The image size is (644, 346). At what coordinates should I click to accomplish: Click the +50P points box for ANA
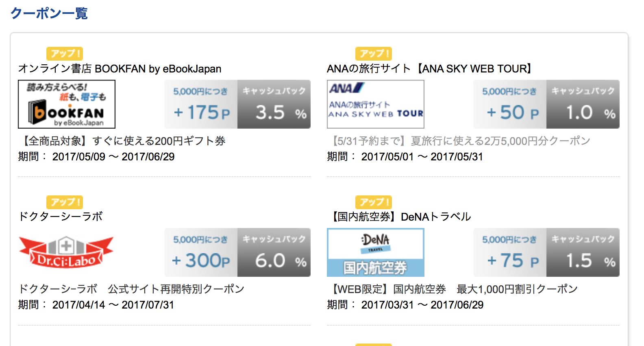510,104
